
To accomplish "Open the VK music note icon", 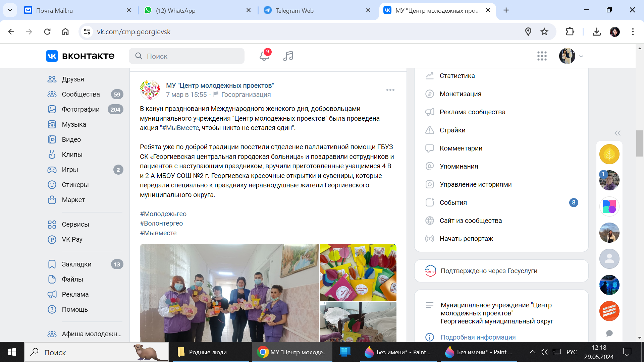I will (288, 56).
